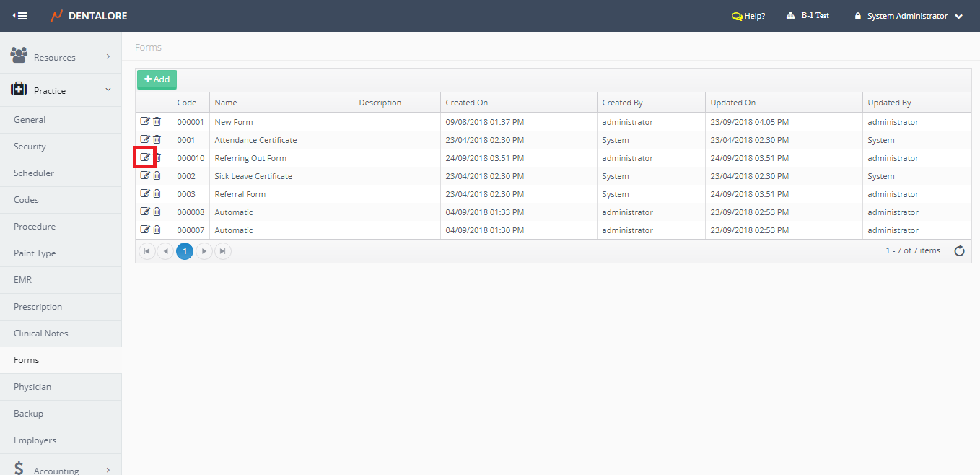Open the Help chat link
Image resolution: width=980 pixels, height=475 pixels.
(748, 16)
